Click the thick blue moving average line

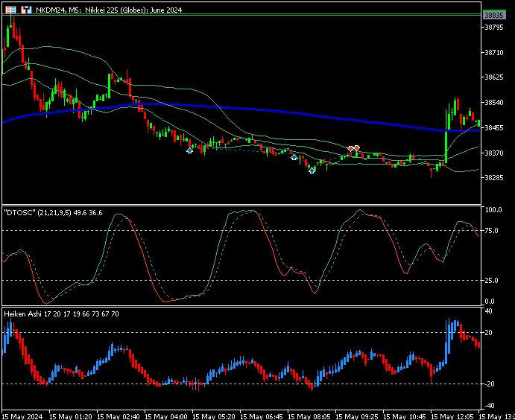point(241,108)
